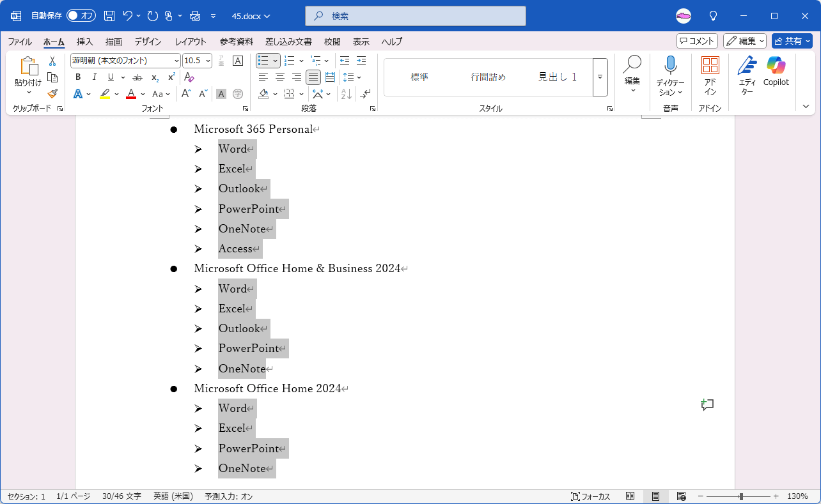Toggle bold formatting
Screen dimensions: 821x504
[78, 77]
